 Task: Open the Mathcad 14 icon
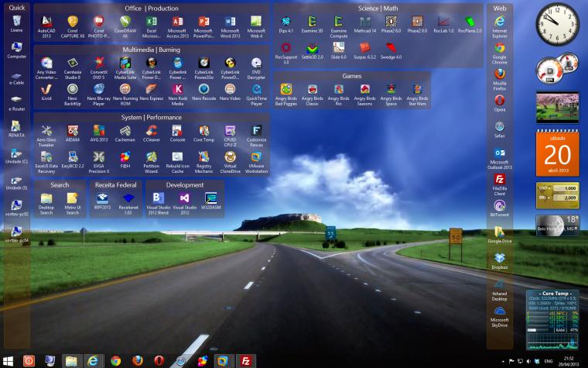364,25
